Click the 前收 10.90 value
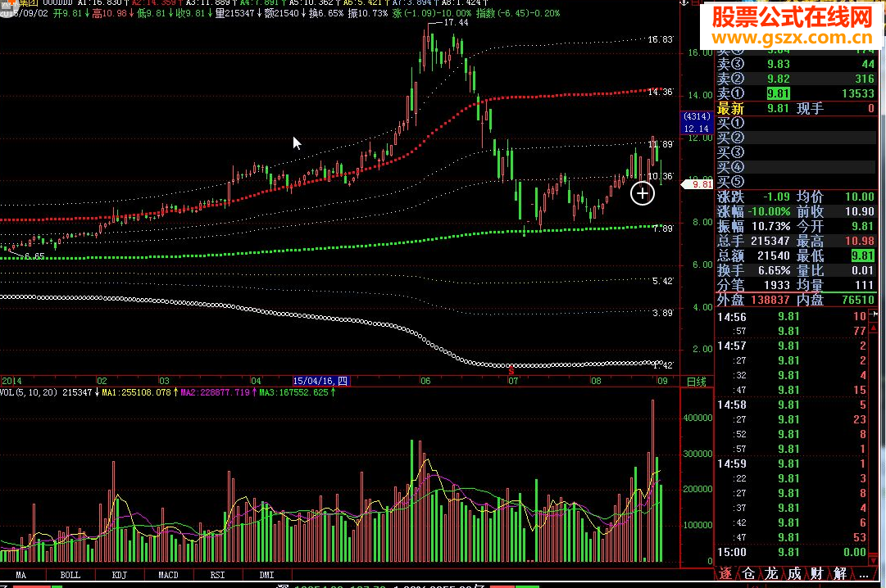Screen dimensions: 886x588 [x=860, y=211]
